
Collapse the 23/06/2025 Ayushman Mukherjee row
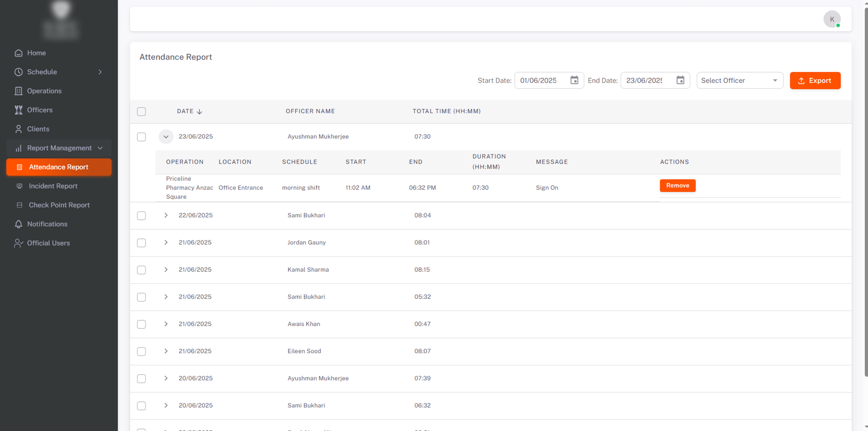166,137
